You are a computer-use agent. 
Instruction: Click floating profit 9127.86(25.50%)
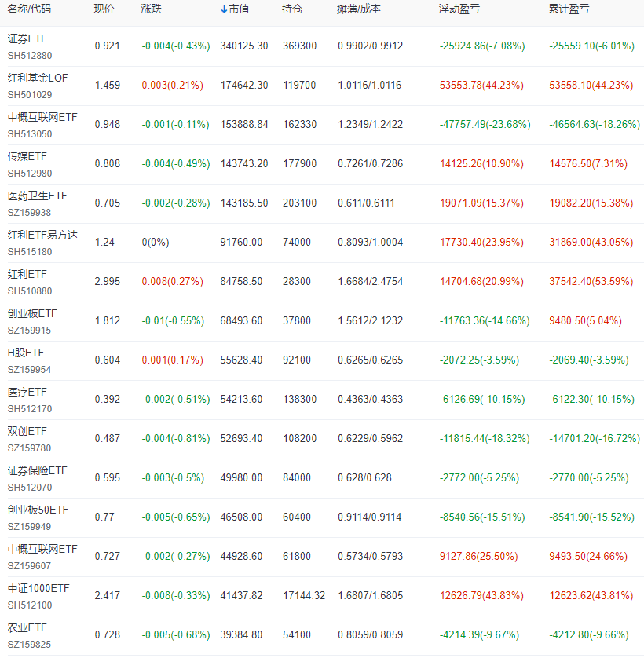pyautogui.click(x=478, y=556)
